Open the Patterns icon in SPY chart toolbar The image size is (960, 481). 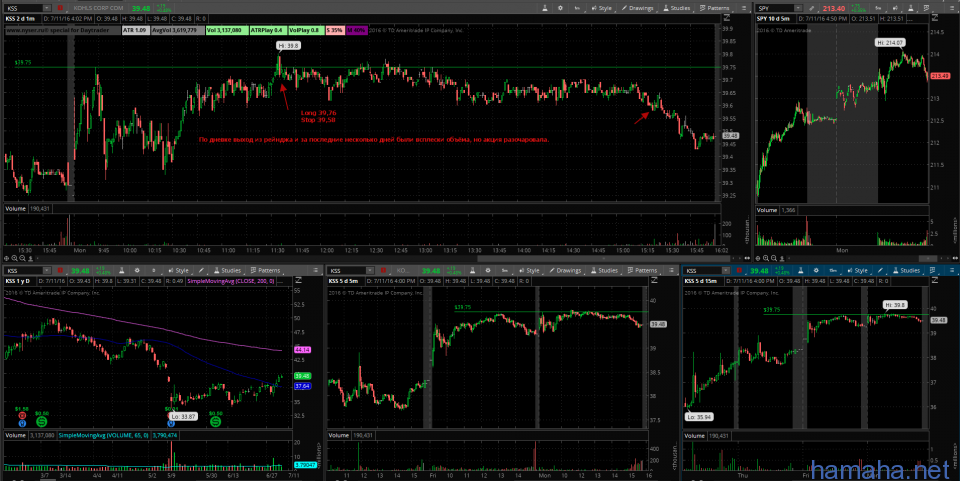926,8
